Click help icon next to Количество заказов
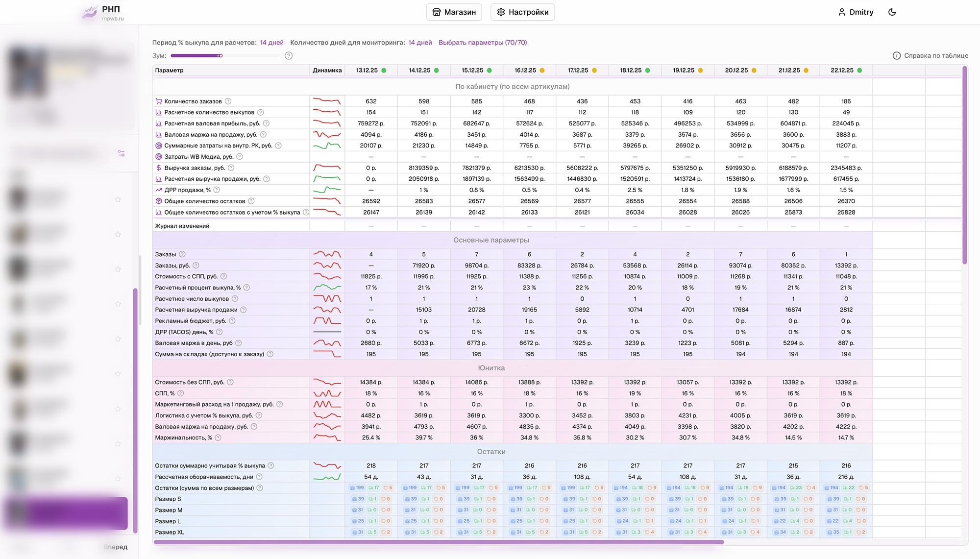The image size is (980, 559). coord(228,101)
